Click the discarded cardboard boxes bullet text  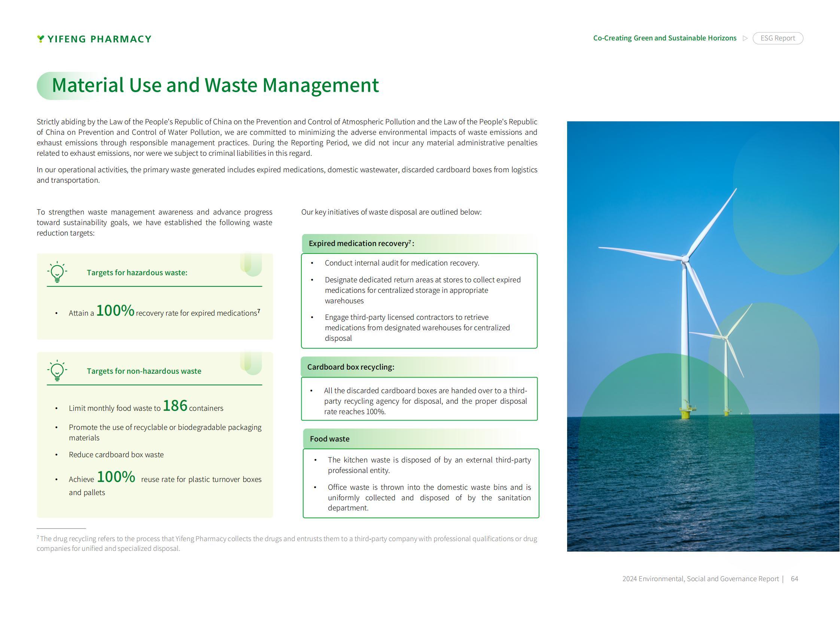tap(426, 401)
